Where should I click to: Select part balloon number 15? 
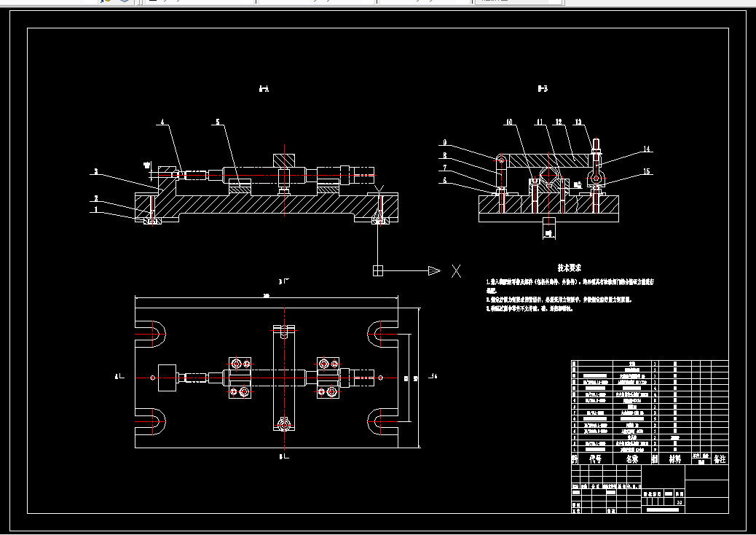click(x=647, y=171)
